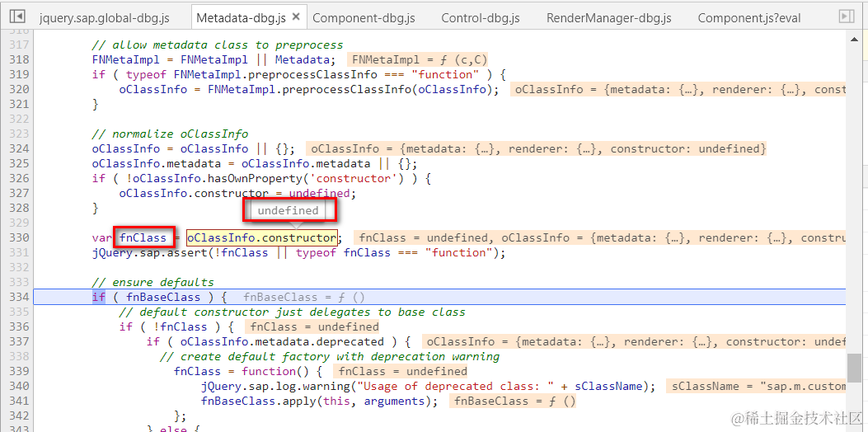
Task: Click 'jQuery.sap.assert' on line 331
Action: point(149,252)
